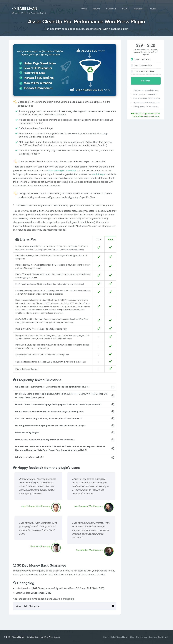Open the MORE dropdown in navigation
Screen dimensions: 173x644
[x=154, y=9]
